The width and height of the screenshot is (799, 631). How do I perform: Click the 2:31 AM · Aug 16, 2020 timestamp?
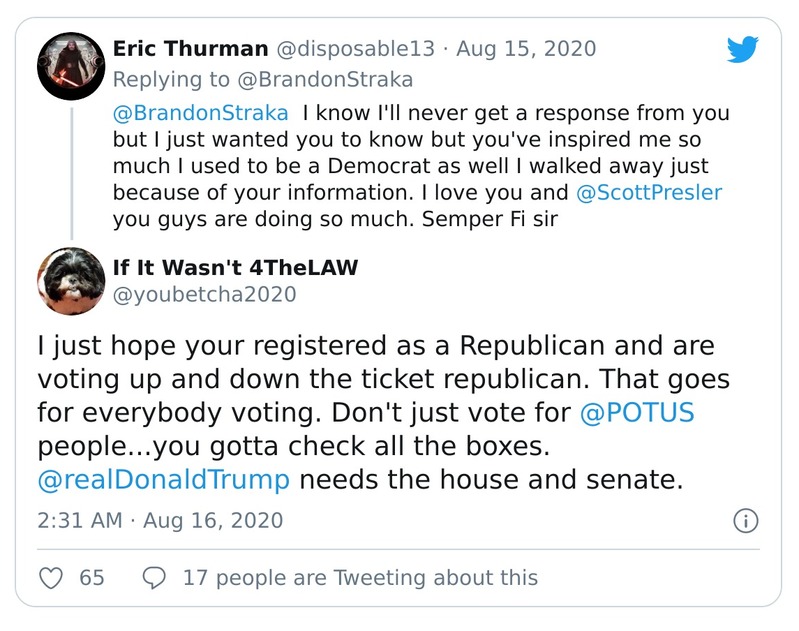[160, 520]
